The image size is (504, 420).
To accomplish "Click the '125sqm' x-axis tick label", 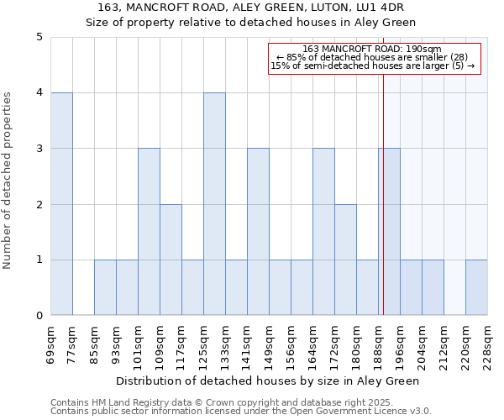I will [203, 349].
